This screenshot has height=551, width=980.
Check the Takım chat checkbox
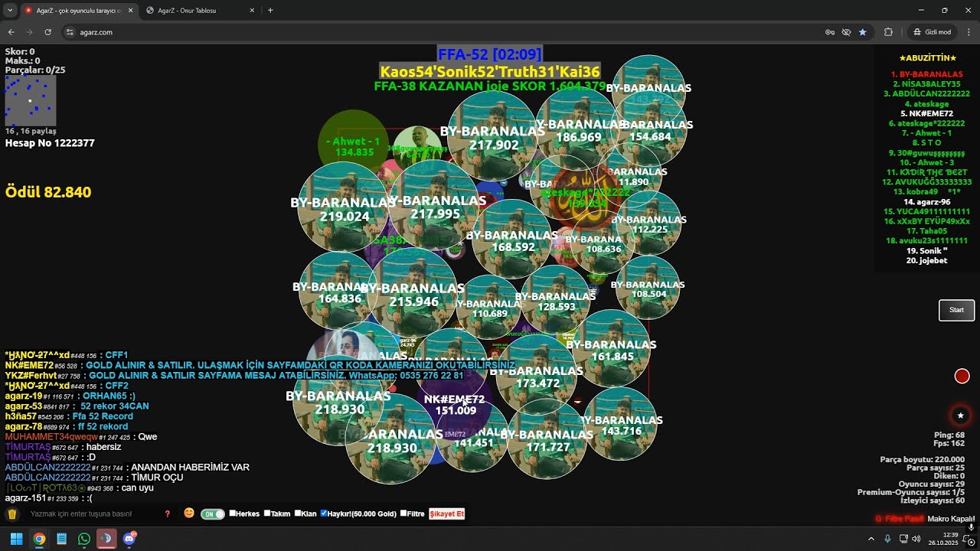[x=267, y=514]
